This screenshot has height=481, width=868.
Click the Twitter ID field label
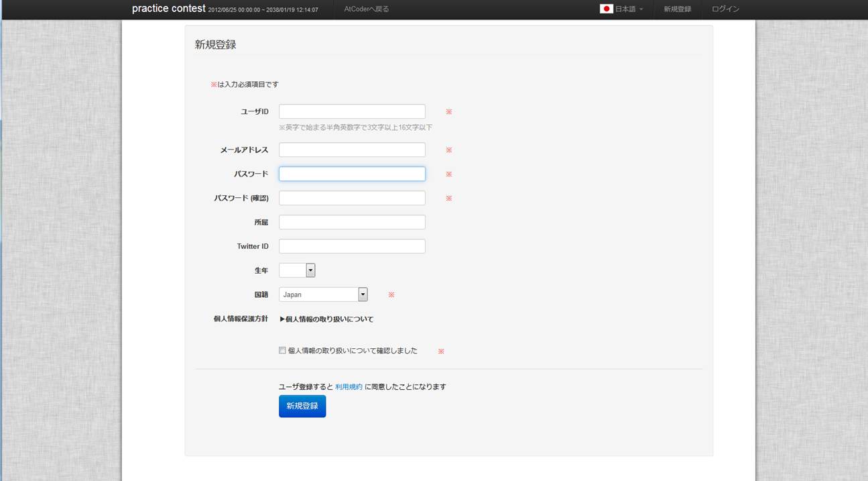click(253, 246)
